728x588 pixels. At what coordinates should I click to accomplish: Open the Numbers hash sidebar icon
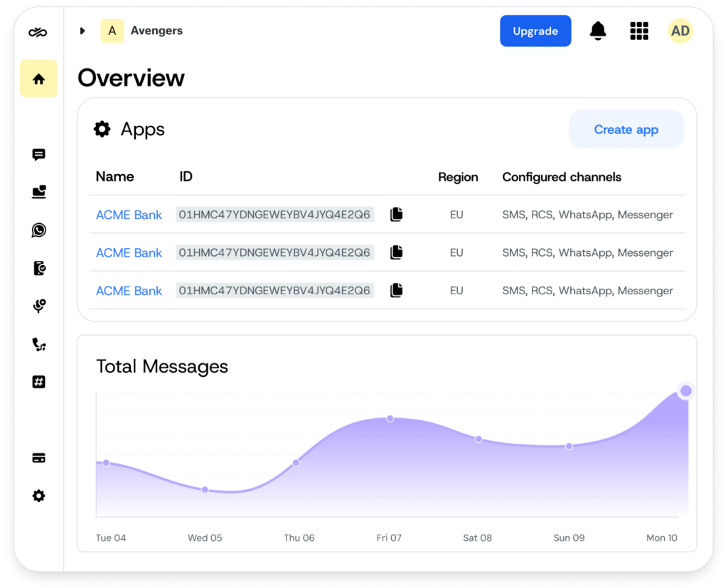click(38, 382)
